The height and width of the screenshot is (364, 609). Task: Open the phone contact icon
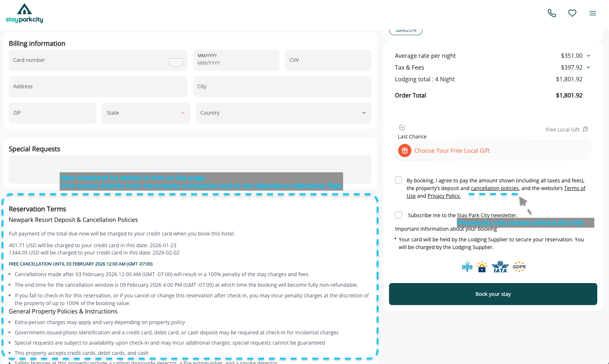point(552,13)
